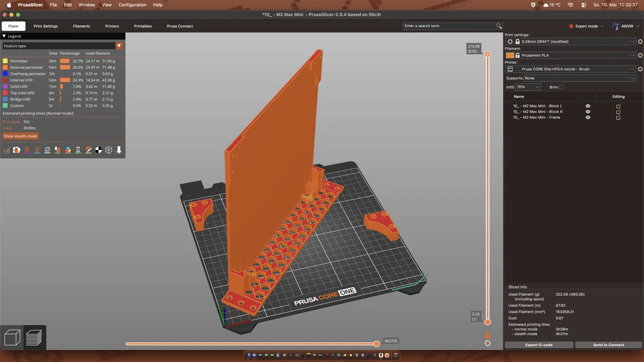Switch to the Filaments tab
Screen dimensions: 644x362
[x=81, y=26]
